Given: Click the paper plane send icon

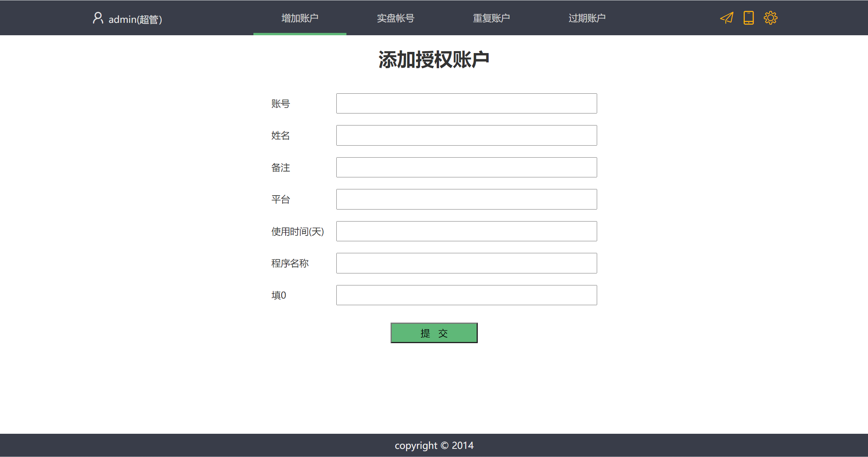Looking at the screenshot, I should (x=727, y=18).
